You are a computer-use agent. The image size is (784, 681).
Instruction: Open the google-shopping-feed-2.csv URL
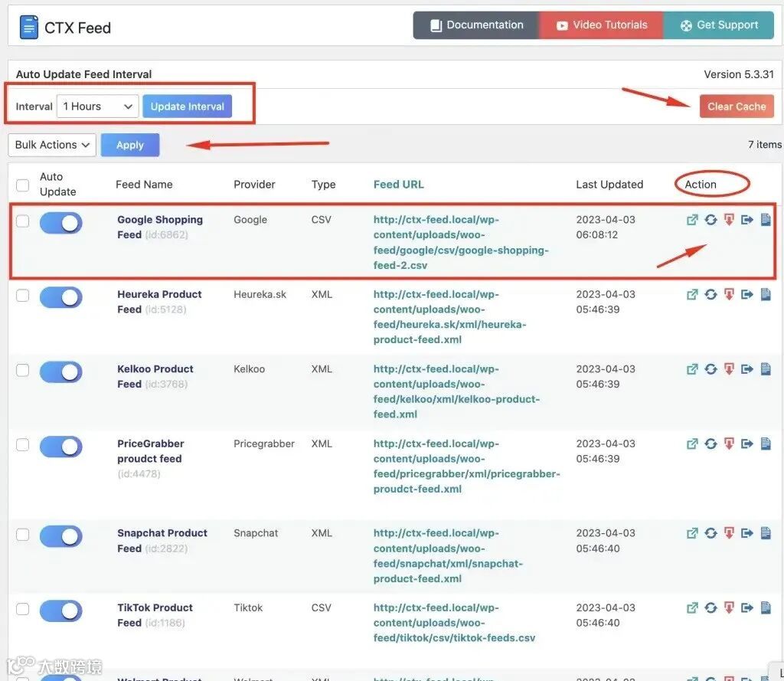(x=460, y=242)
